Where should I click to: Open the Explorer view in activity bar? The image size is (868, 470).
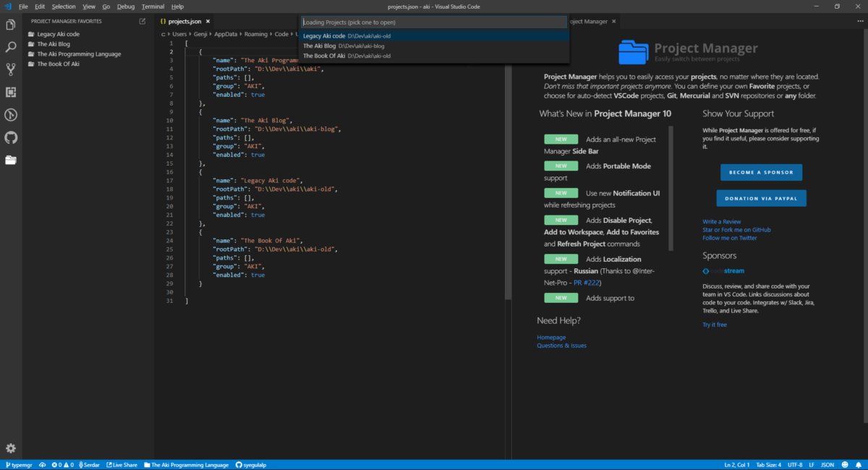click(x=11, y=25)
